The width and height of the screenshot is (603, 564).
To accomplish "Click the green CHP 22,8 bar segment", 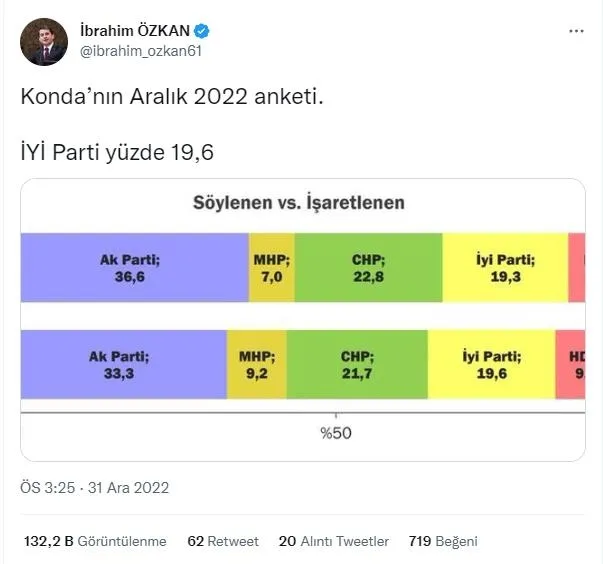I will 368,267.
